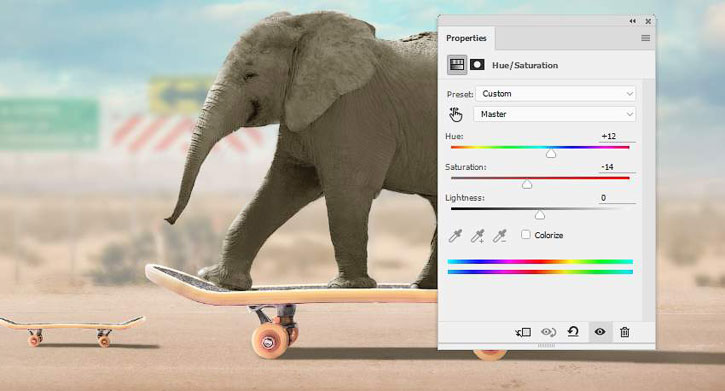
Task: Open the Master channel dropdown
Action: 554,114
